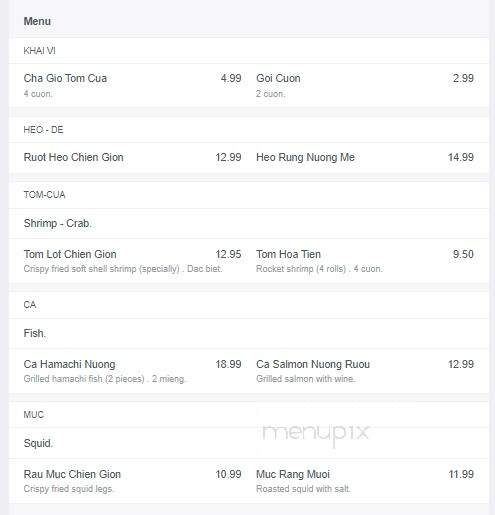Select Heo Rung Nuong Me dish
495x515 pixels.
(x=305, y=157)
